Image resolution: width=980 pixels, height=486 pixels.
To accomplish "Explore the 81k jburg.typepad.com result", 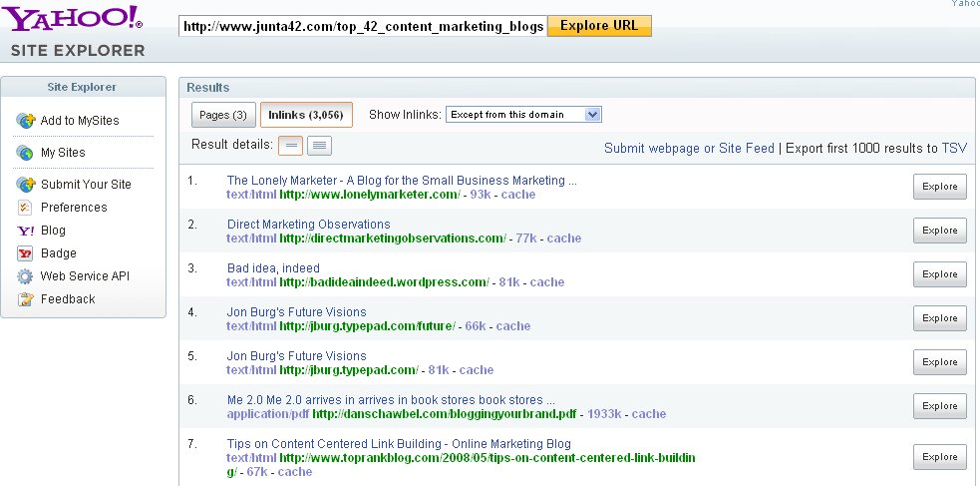I will coord(940,361).
